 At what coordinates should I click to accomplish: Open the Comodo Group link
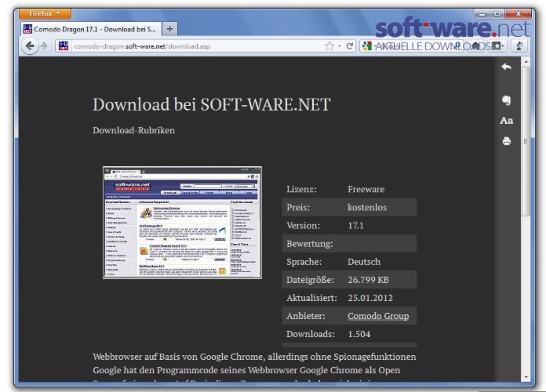click(x=378, y=316)
